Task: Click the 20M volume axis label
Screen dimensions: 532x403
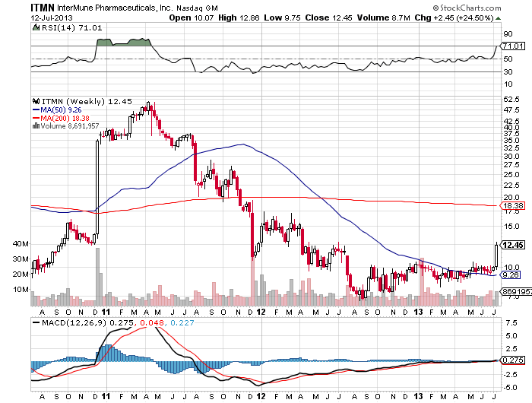Action: click(21, 274)
